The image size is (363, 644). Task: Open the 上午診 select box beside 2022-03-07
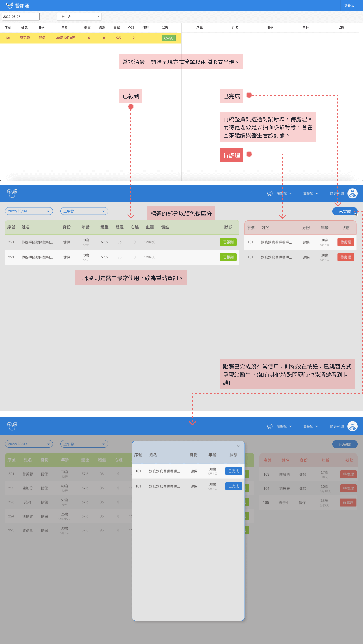point(79,17)
